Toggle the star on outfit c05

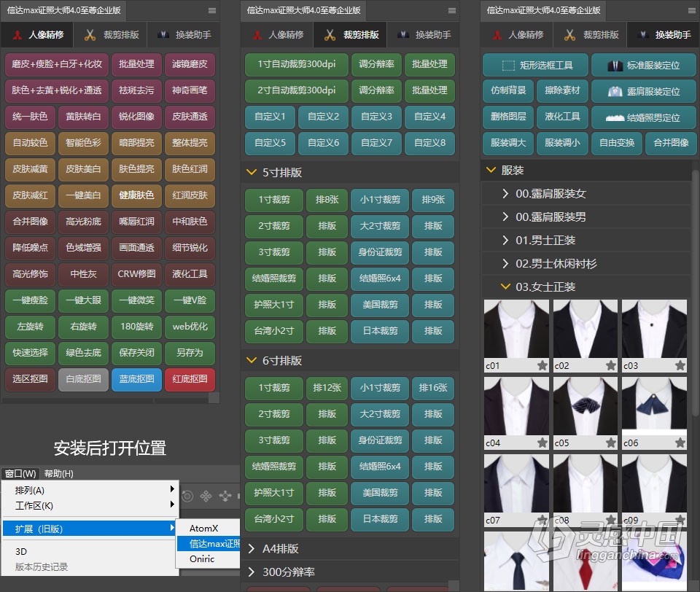tap(611, 443)
